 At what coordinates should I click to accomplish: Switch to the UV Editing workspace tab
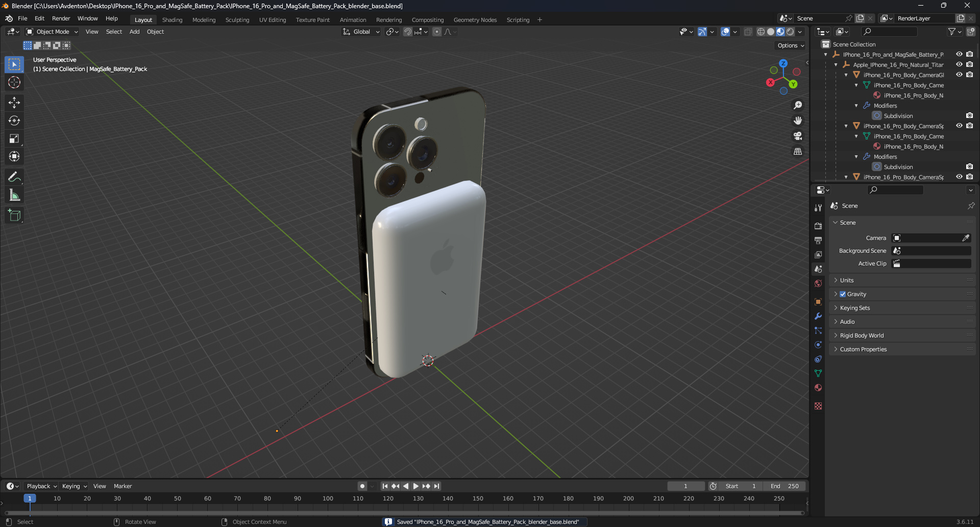click(273, 20)
